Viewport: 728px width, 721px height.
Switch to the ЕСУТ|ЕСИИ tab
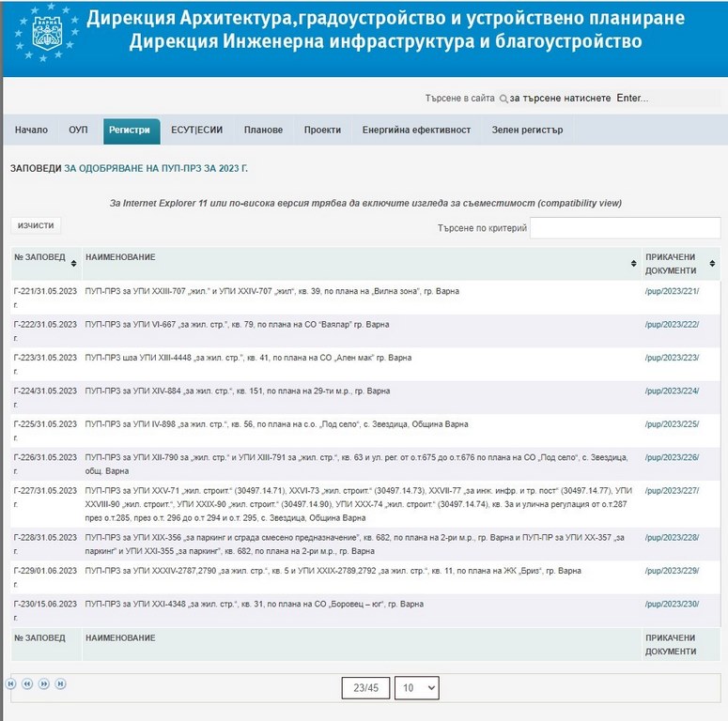[196, 130]
